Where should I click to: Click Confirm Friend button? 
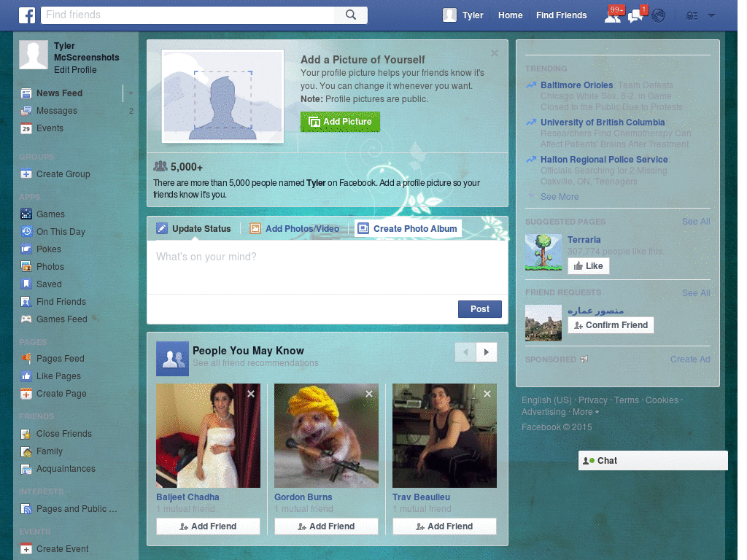pyautogui.click(x=611, y=325)
